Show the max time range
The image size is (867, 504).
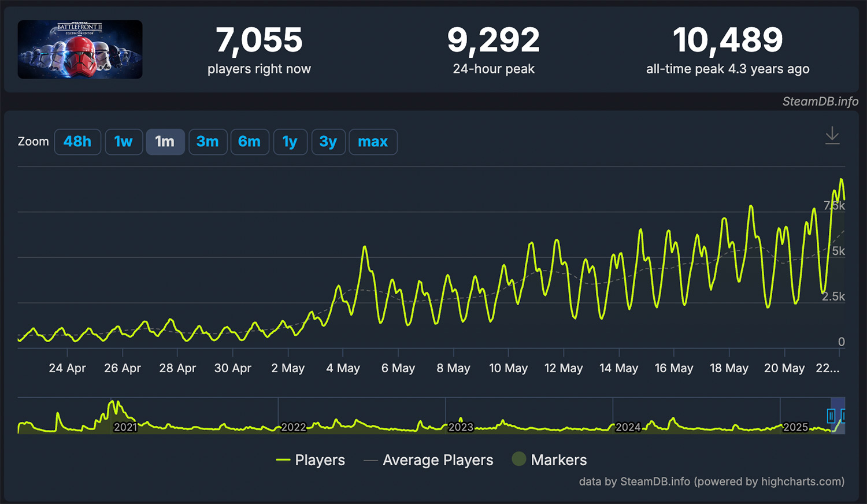coord(373,142)
